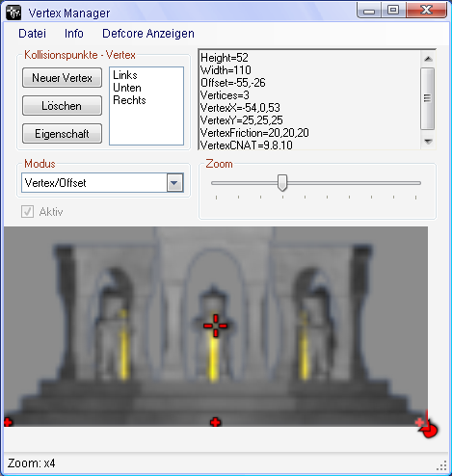Toggle the Aktiv checkbox
The image size is (452, 476).
tap(27, 212)
